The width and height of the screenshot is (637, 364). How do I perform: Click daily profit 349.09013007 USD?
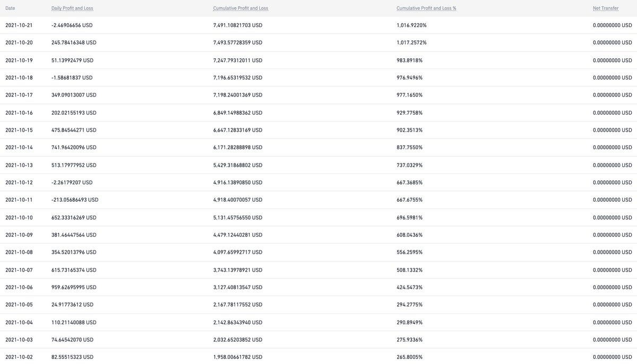(74, 95)
